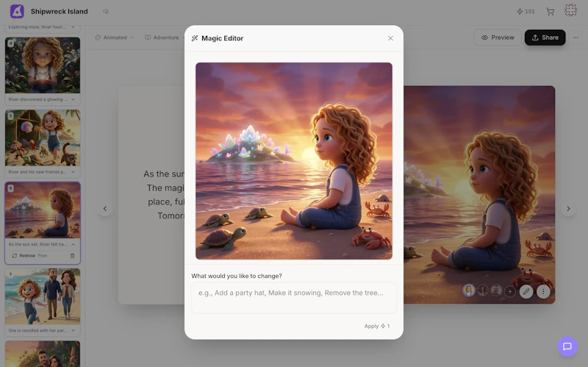588x367 pixels.
Task: Select the bearded man character avatar
Action: pyautogui.click(x=496, y=291)
